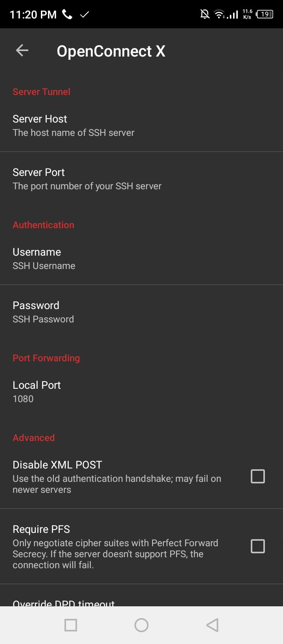Open the Server Host setting
This screenshot has height=644, width=283.
pyautogui.click(x=141, y=125)
